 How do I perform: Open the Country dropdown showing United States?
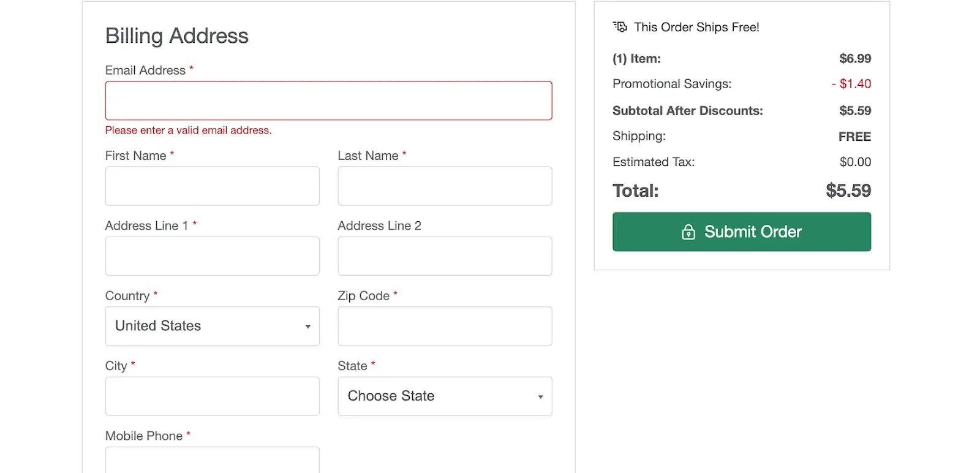tap(212, 326)
